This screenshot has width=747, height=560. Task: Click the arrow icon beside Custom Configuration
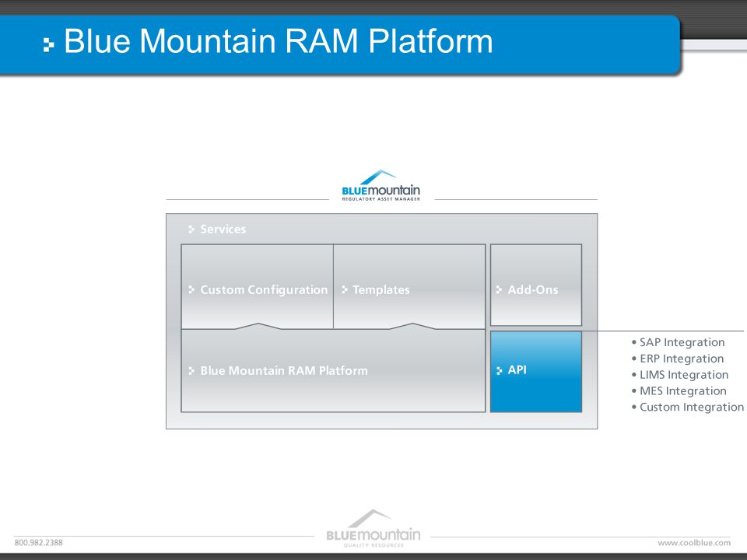[191, 289]
